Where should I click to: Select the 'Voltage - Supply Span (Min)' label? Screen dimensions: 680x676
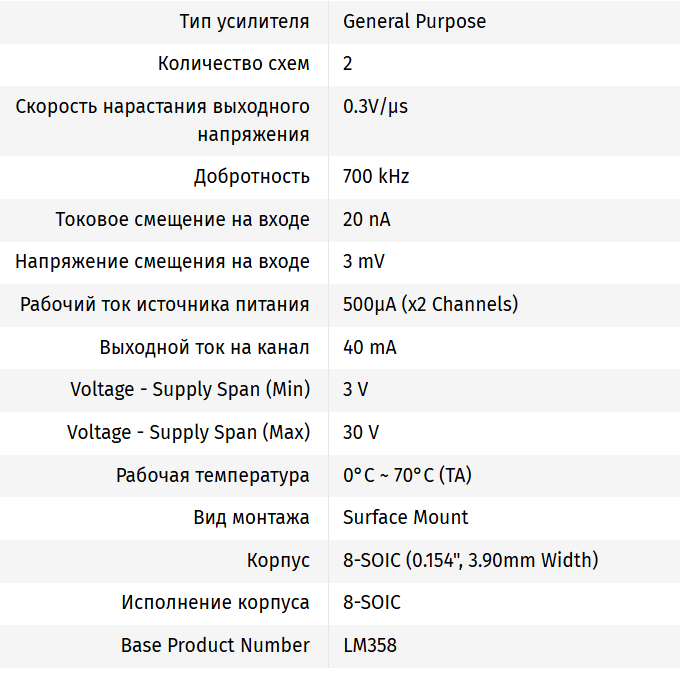[x=190, y=389]
